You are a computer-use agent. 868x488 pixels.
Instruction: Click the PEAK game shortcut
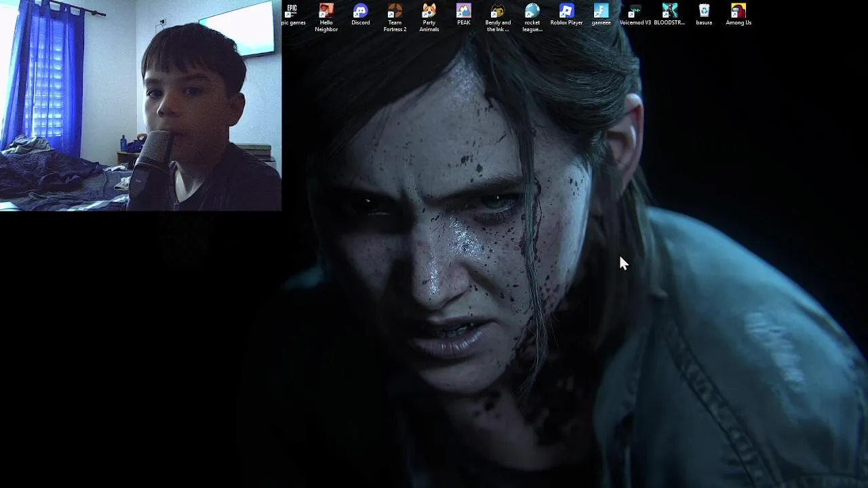click(x=464, y=15)
